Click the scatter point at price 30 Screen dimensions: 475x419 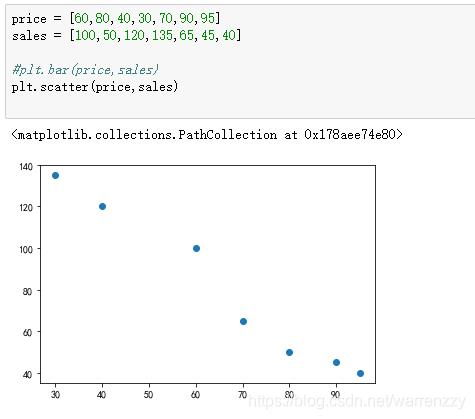[x=55, y=175]
